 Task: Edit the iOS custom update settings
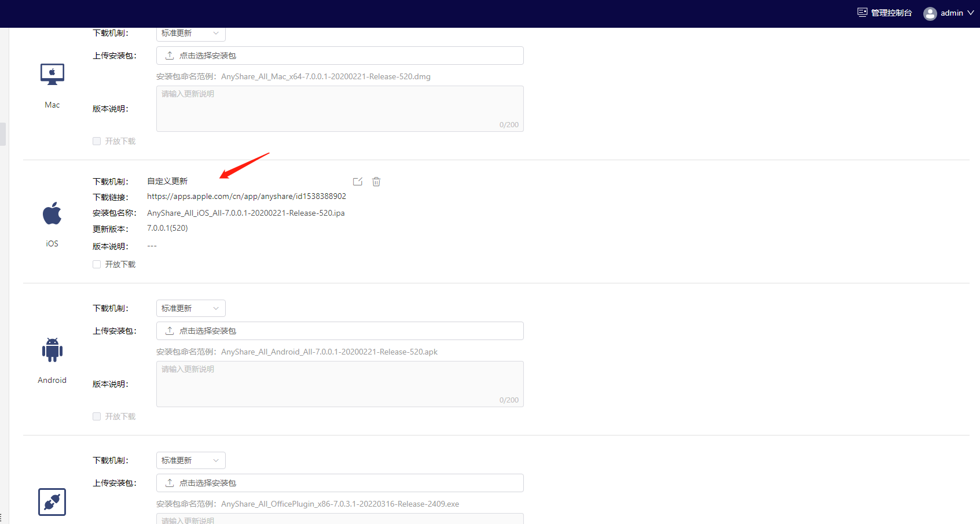(x=358, y=182)
